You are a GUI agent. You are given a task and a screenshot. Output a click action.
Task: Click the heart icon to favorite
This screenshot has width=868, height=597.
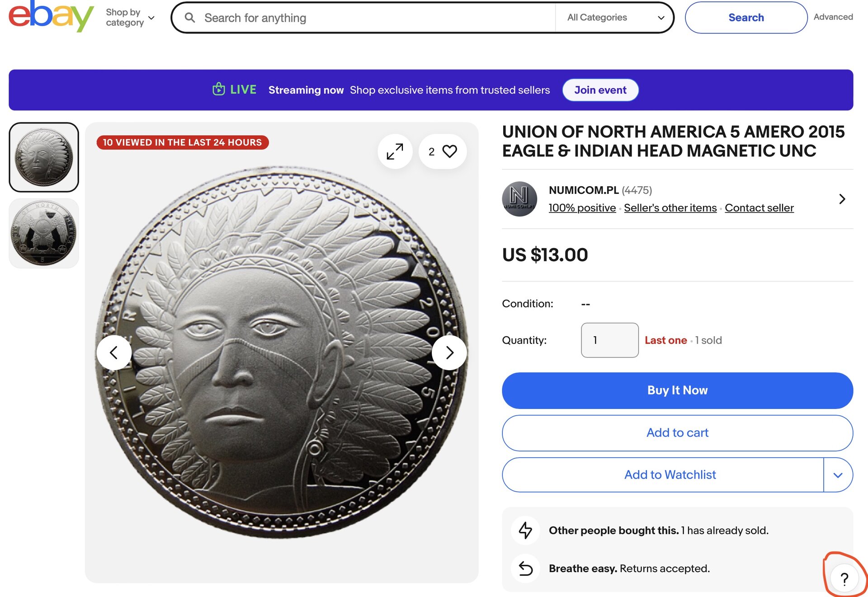(x=449, y=151)
